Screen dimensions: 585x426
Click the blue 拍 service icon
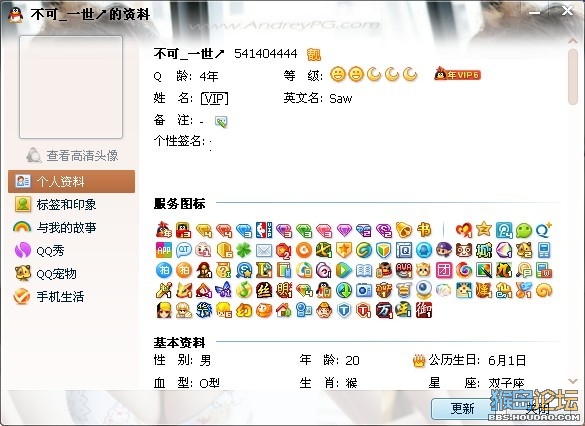(x=163, y=270)
